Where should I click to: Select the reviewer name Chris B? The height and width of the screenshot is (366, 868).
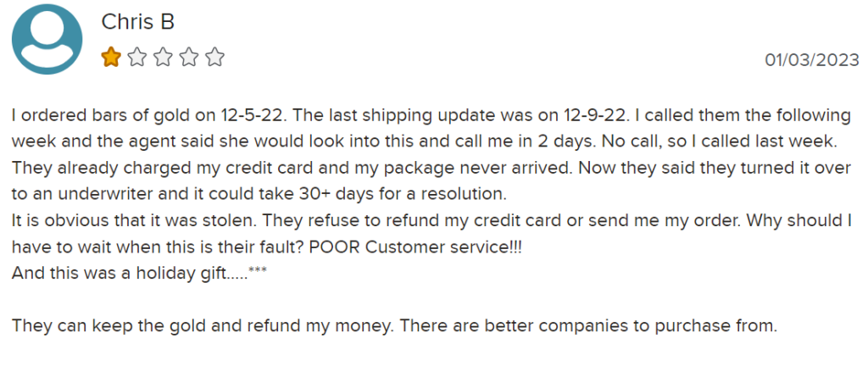(x=138, y=21)
